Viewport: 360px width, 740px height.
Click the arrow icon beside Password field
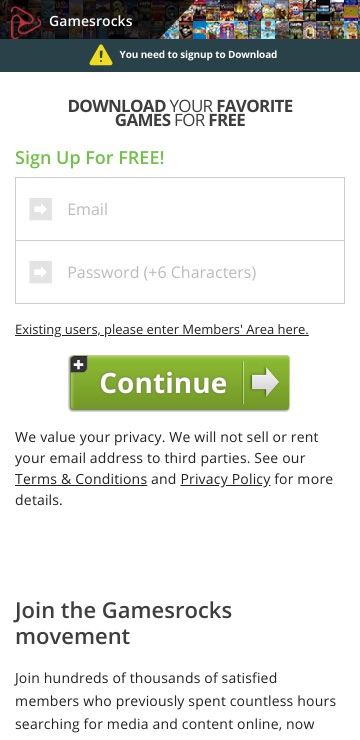click(x=41, y=272)
